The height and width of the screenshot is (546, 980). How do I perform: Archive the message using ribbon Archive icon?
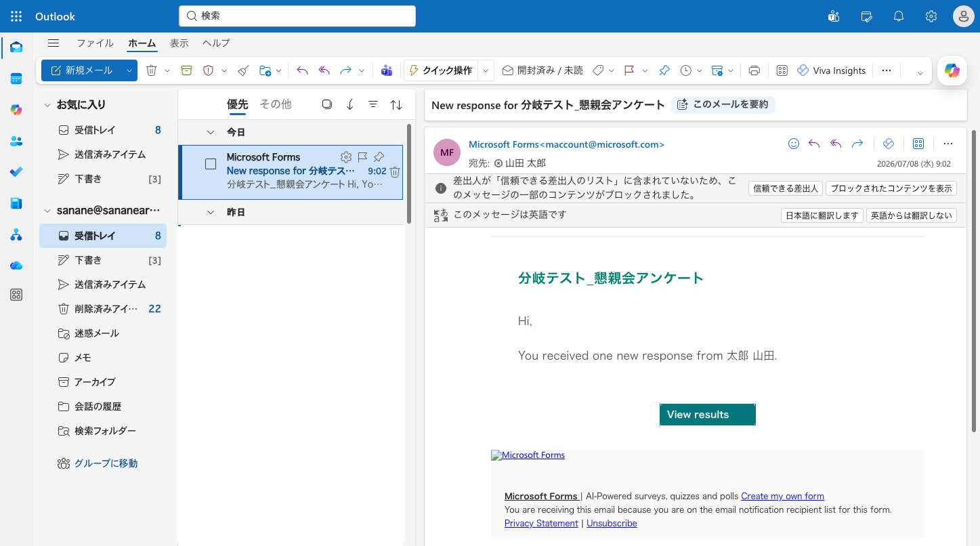(186, 70)
